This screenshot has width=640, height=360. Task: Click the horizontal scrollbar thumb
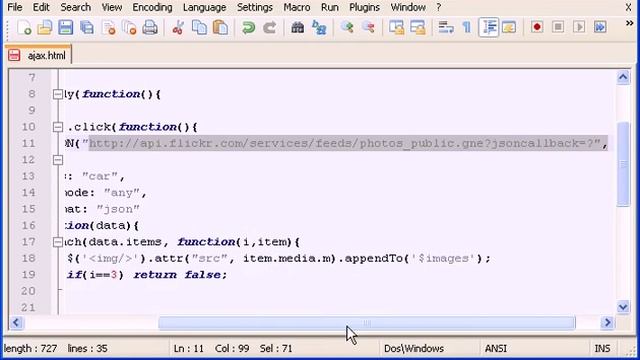(x=367, y=323)
